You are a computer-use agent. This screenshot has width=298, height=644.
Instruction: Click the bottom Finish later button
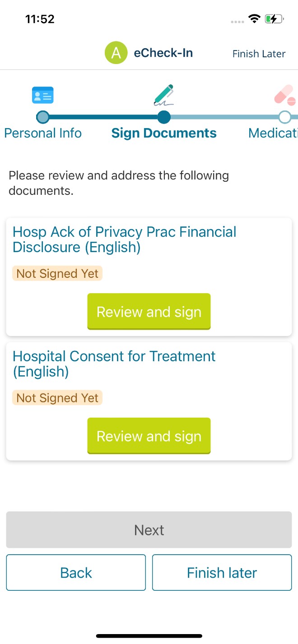(222, 572)
